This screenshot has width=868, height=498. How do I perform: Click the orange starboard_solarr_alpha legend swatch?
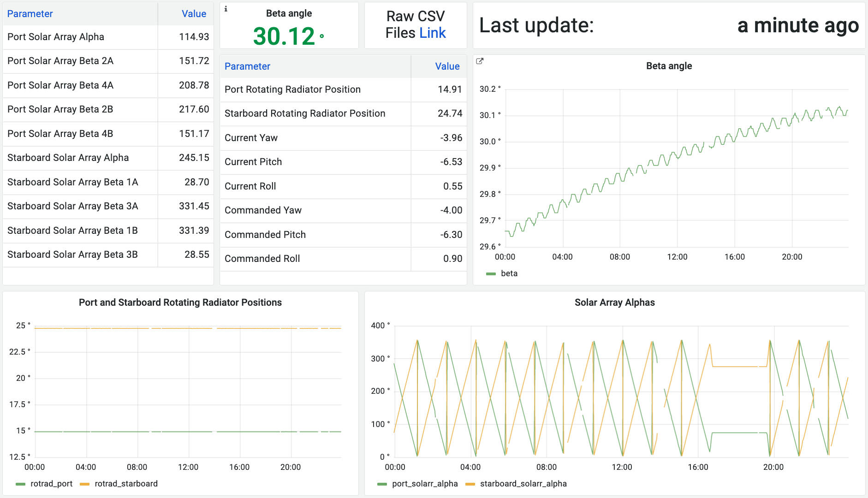(x=470, y=484)
